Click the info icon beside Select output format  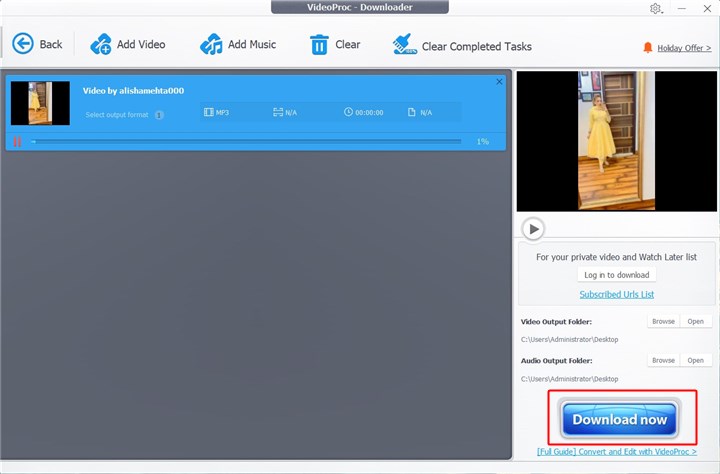[159, 115]
